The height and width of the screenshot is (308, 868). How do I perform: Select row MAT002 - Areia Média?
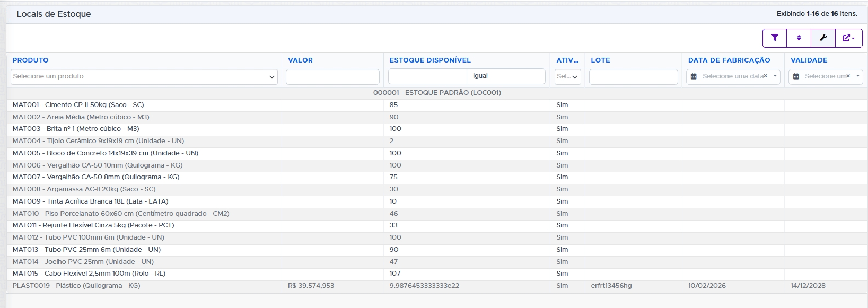pos(437,117)
